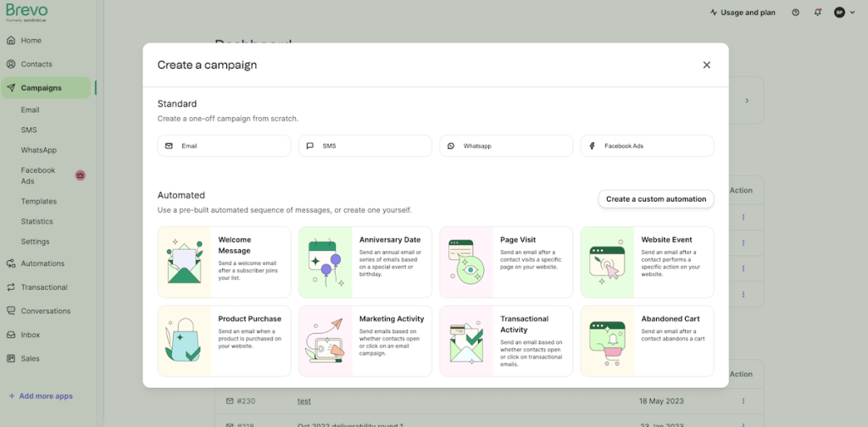Select the Facebook Ads campaign option
Screen dimensions: 868x427
[646, 146]
